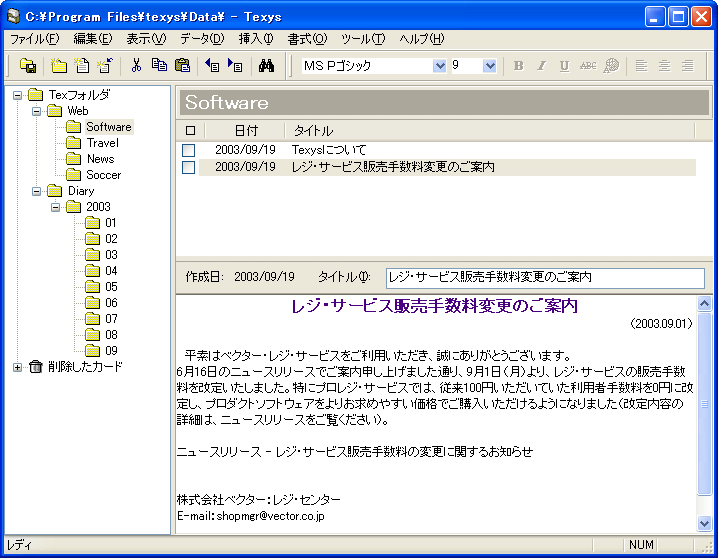Go to next card arrow icon
Image resolution: width=718 pixels, height=558 pixels.
pos(235,65)
